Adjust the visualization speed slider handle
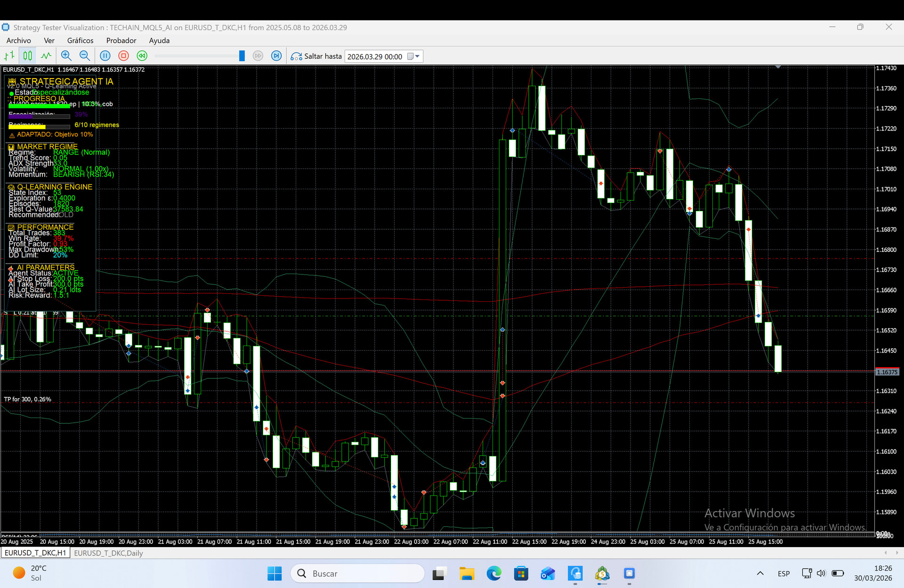This screenshot has height=588, width=904. point(242,56)
